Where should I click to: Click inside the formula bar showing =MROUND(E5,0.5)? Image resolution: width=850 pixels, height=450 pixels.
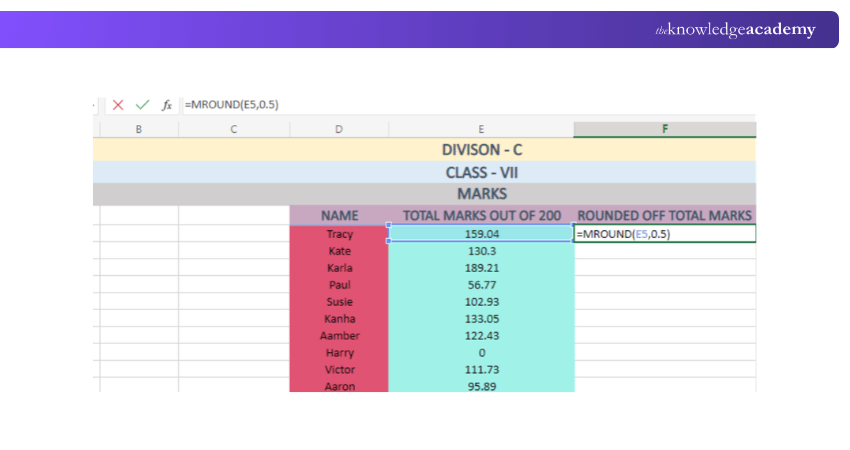(x=469, y=105)
